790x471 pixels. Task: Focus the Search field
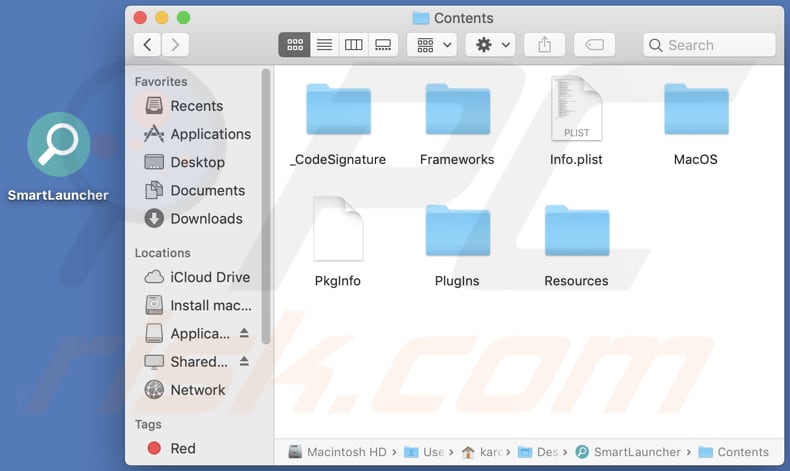click(x=709, y=45)
